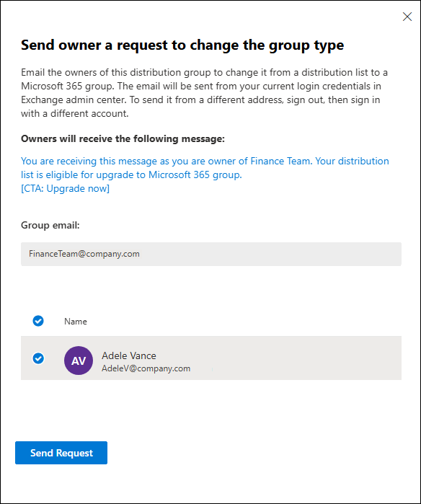Click the 'Microsoft 365 group. The email' description line
The height and width of the screenshot is (504, 421).
tap(201, 86)
